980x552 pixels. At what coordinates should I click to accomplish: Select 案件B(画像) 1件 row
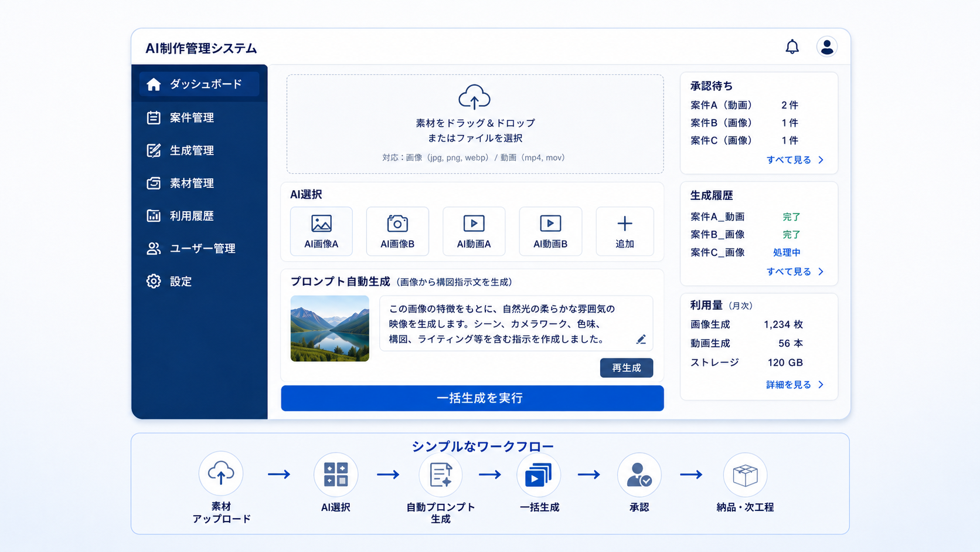pos(744,123)
